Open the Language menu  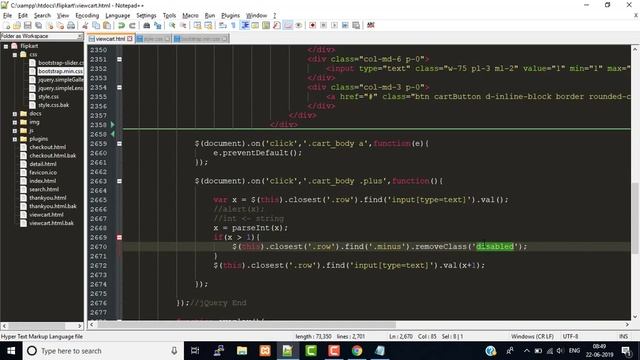pos(118,16)
